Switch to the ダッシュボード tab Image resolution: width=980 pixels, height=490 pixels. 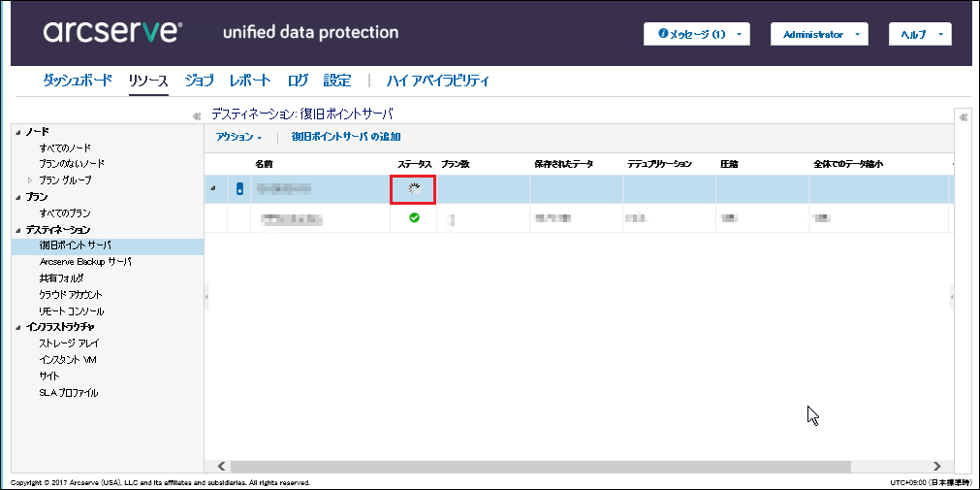(78, 81)
